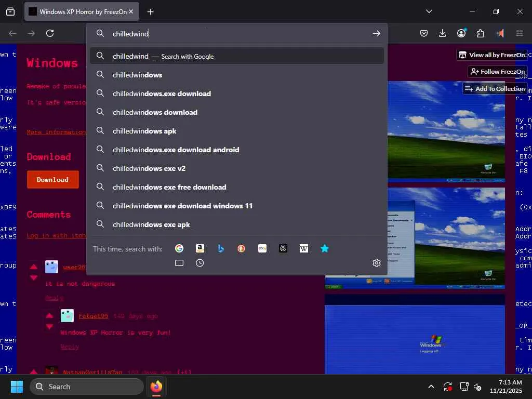Screen dimensions: 532x399
Task: Open the top XP desktop screenshot
Action: 446,131
